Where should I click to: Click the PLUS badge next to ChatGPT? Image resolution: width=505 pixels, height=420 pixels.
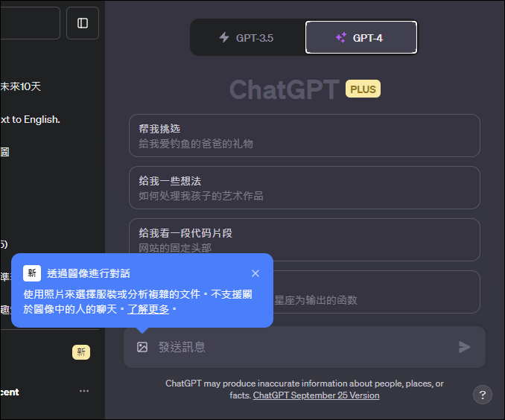pyautogui.click(x=363, y=89)
